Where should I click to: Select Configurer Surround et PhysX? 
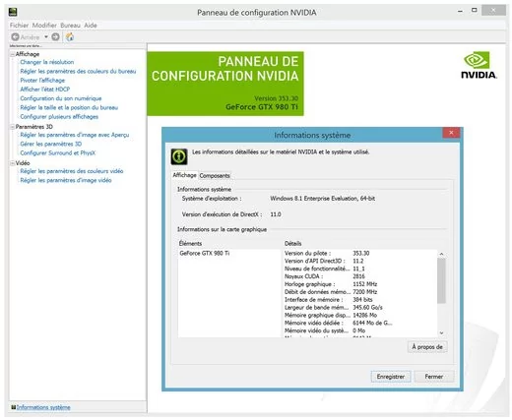point(58,153)
